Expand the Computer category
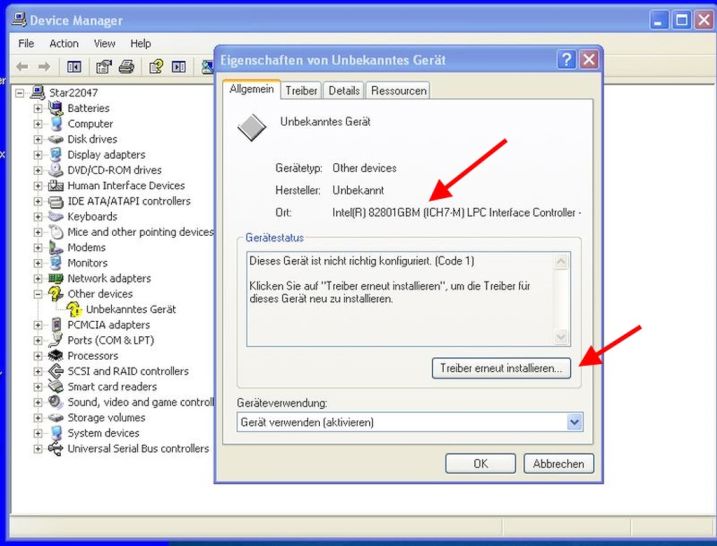The width and height of the screenshot is (717, 546). pyautogui.click(x=38, y=124)
